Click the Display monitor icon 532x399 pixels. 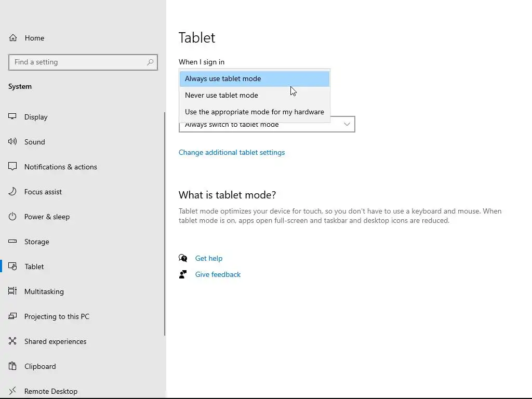[x=13, y=117]
